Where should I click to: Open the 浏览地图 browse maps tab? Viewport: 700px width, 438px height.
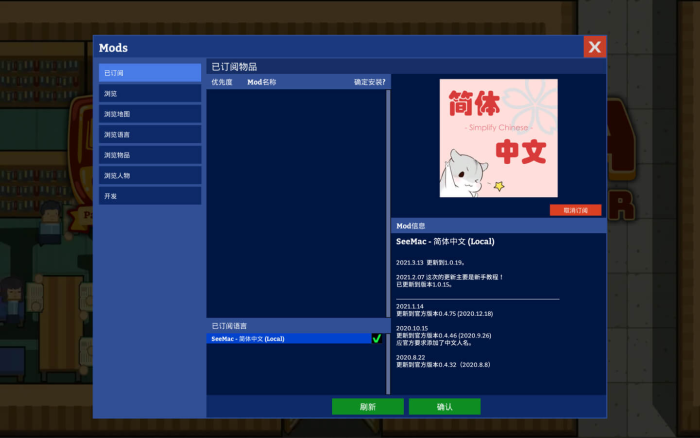tap(150, 114)
